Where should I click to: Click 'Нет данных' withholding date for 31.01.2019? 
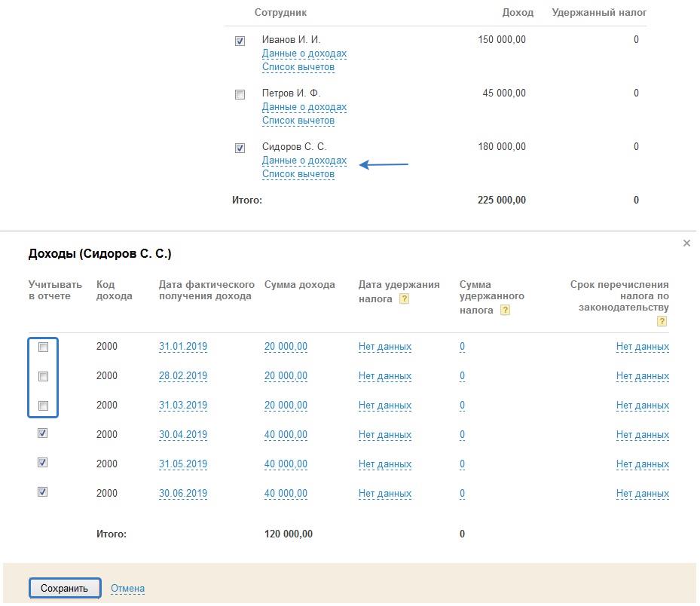coord(384,347)
